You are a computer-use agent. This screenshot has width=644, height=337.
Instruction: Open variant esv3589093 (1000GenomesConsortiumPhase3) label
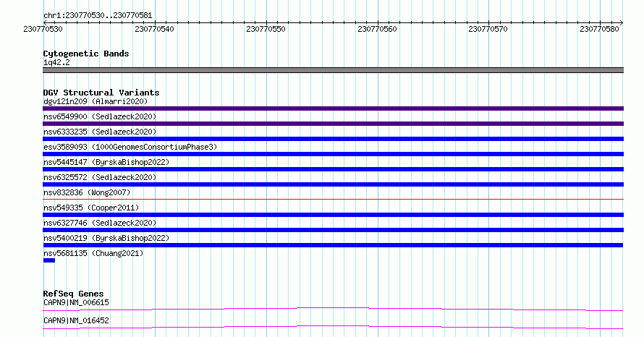(130, 147)
